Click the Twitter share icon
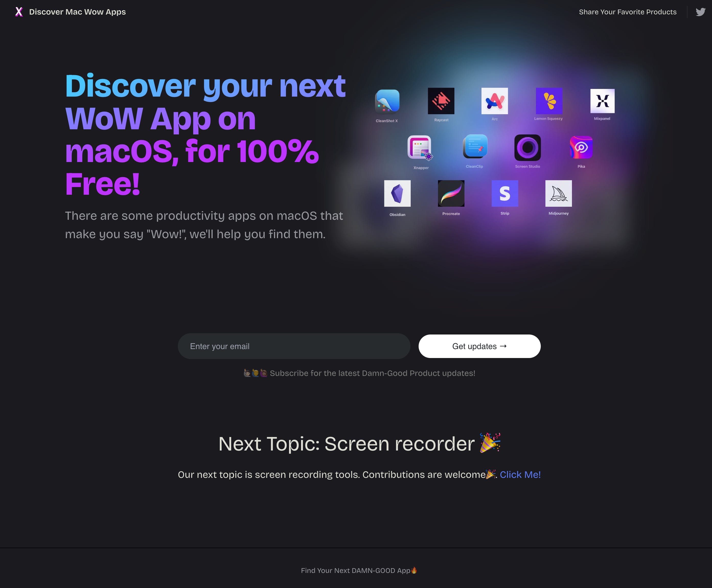The width and height of the screenshot is (712, 588). 700,11
